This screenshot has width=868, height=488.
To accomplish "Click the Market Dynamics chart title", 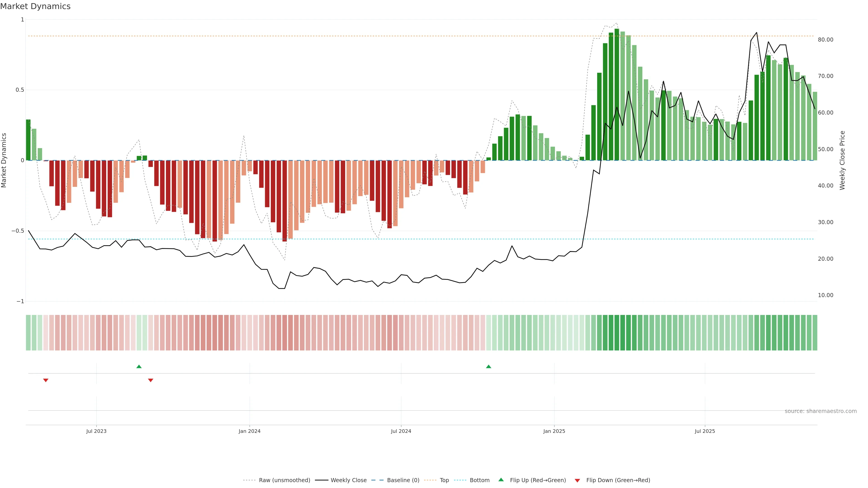I will point(35,6).
